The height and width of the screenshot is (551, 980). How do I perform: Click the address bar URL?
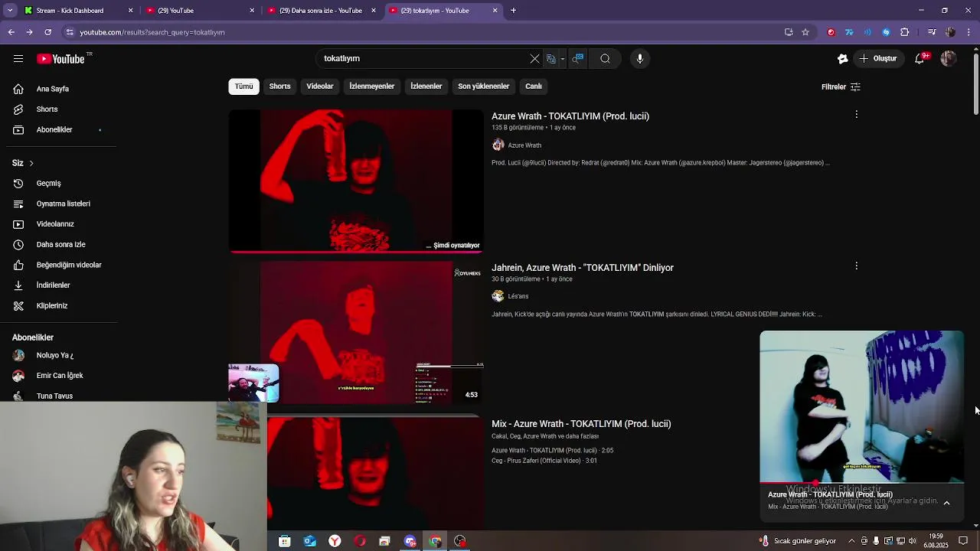pyautogui.click(x=152, y=32)
